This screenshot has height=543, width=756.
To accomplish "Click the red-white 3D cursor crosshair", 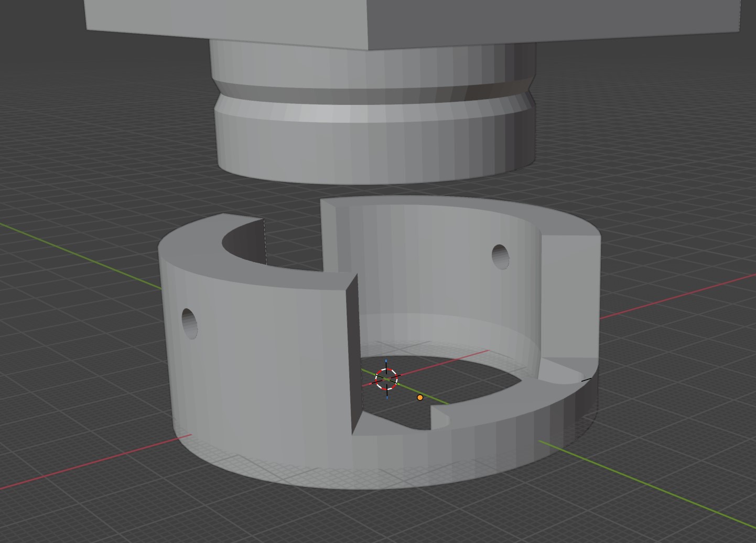I will coord(386,378).
